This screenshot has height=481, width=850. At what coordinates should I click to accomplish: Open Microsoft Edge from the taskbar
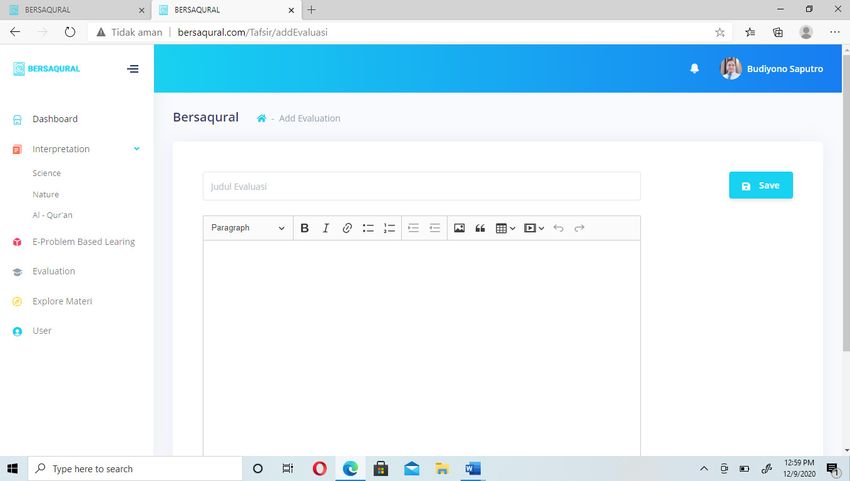[x=350, y=469]
